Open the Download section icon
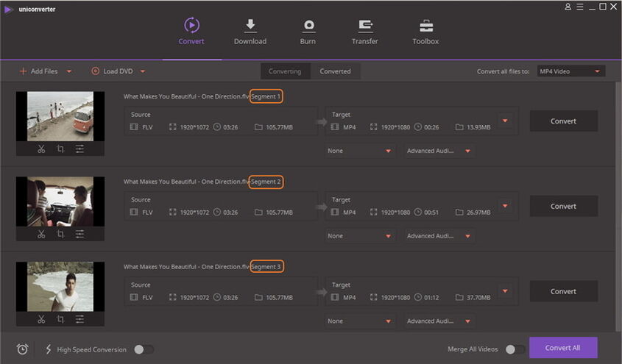 pyautogui.click(x=250, y=25)
